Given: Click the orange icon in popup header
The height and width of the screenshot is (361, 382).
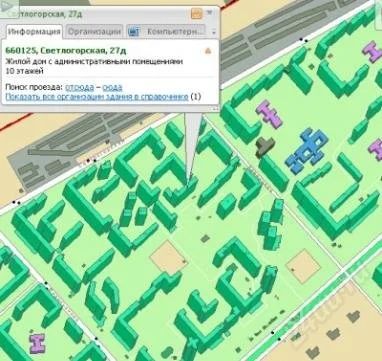Looking at the screenshot, I should pyautogui.click(x=197, y=14).
